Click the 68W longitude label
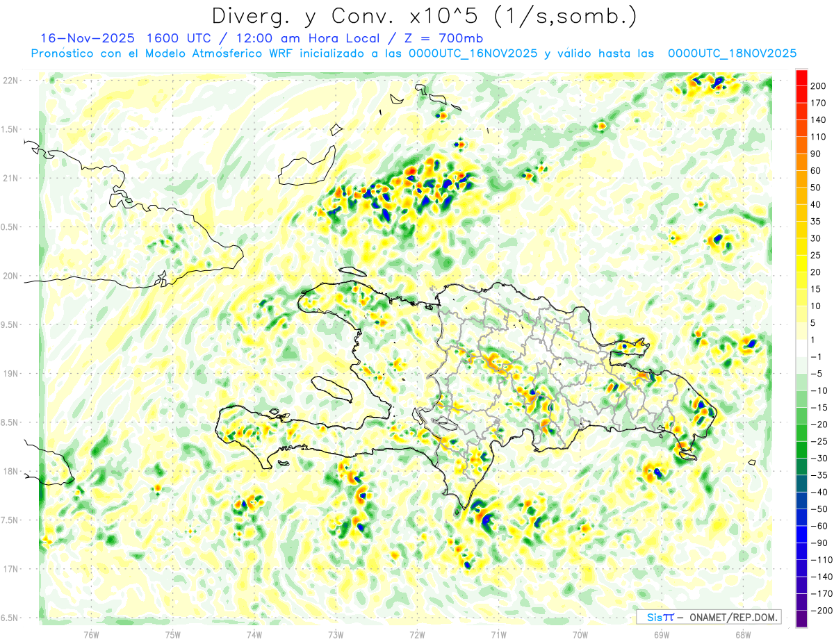 (x=742, y=635)
